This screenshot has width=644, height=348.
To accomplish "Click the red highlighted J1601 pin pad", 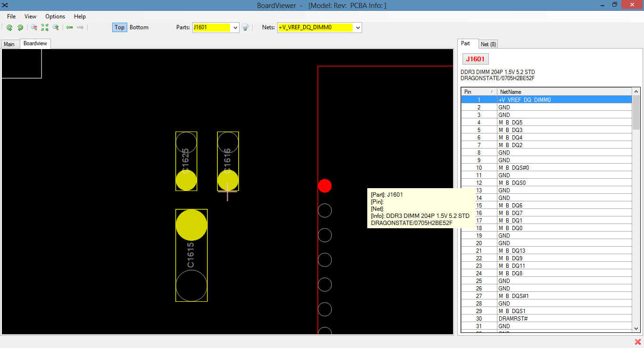I will click(324, 186).
